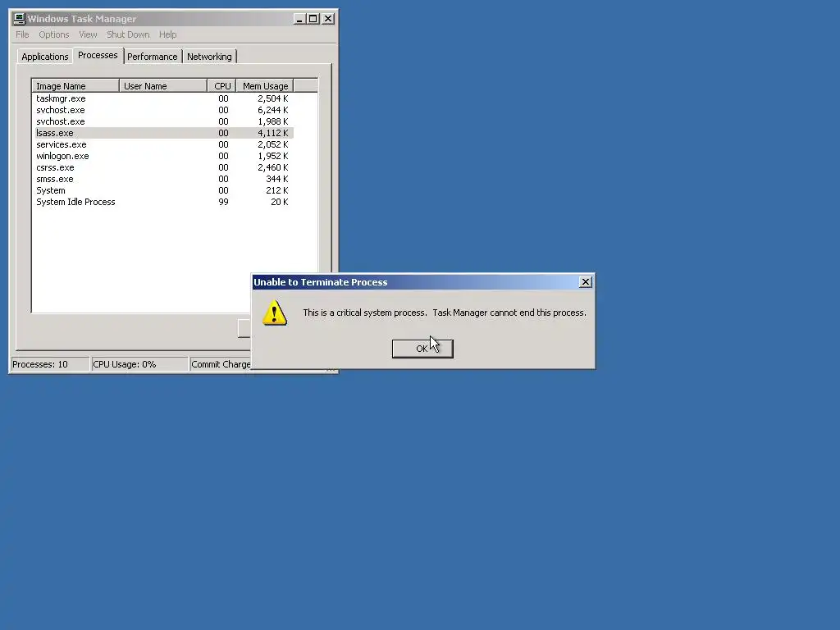Sort by the User Name column header
This screenshot has width=840, height=630.
(163, 86)
